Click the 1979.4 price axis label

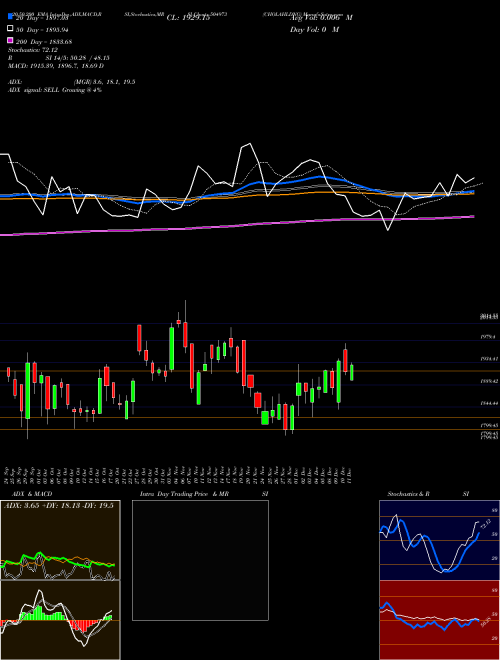pyautogui.click(x=487, y=337)
